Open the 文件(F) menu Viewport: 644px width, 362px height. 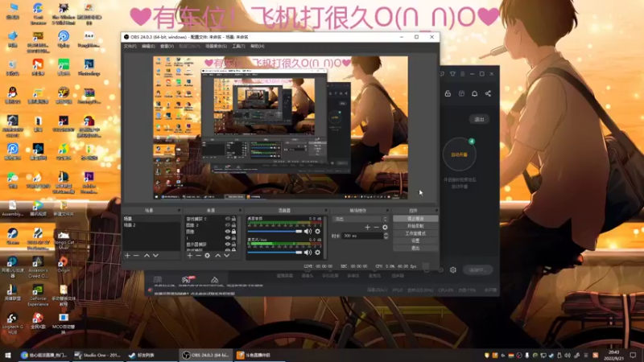point(130,47)
